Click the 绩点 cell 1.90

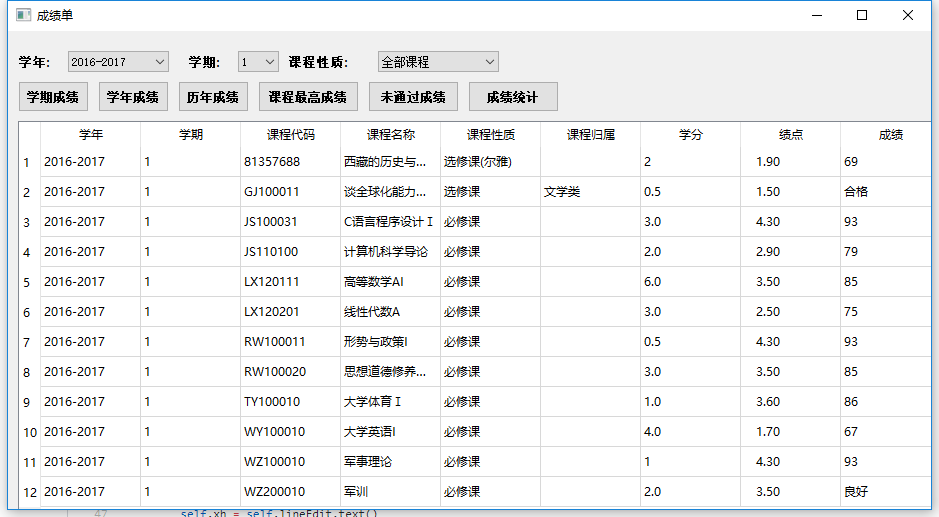(790, 162)
